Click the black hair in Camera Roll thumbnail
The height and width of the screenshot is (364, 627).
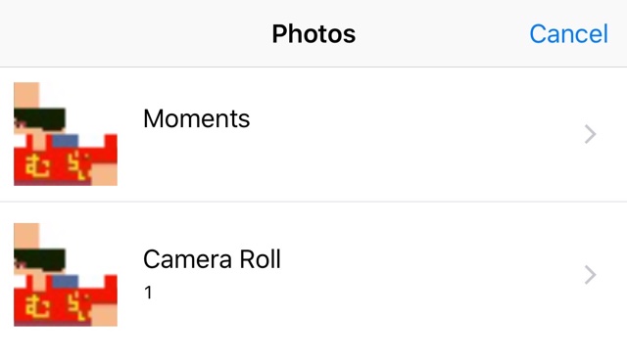click(x=39, y=259)
